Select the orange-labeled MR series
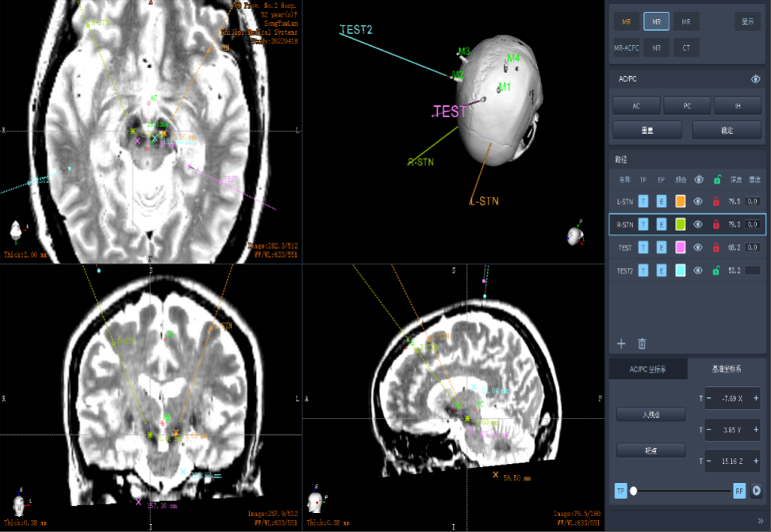The image size is (771, 532). (627, 21)
